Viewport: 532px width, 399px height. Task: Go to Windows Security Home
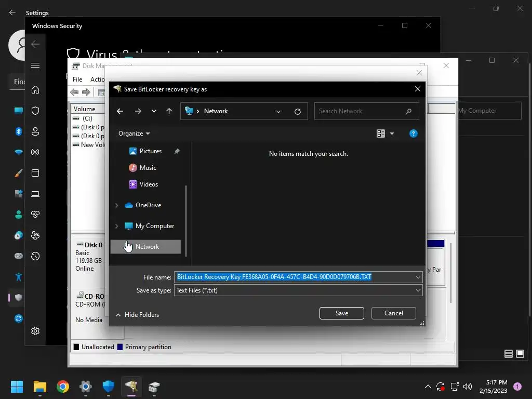[x=35, y=90]
